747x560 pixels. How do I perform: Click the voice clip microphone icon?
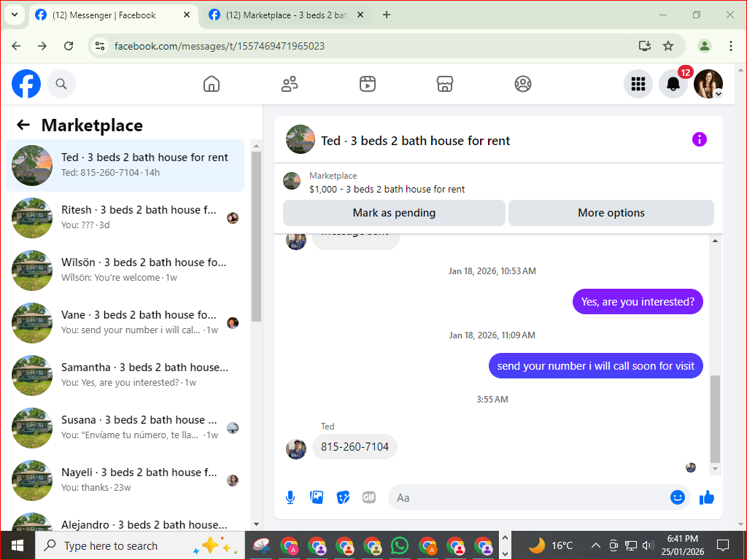[290, 497]
